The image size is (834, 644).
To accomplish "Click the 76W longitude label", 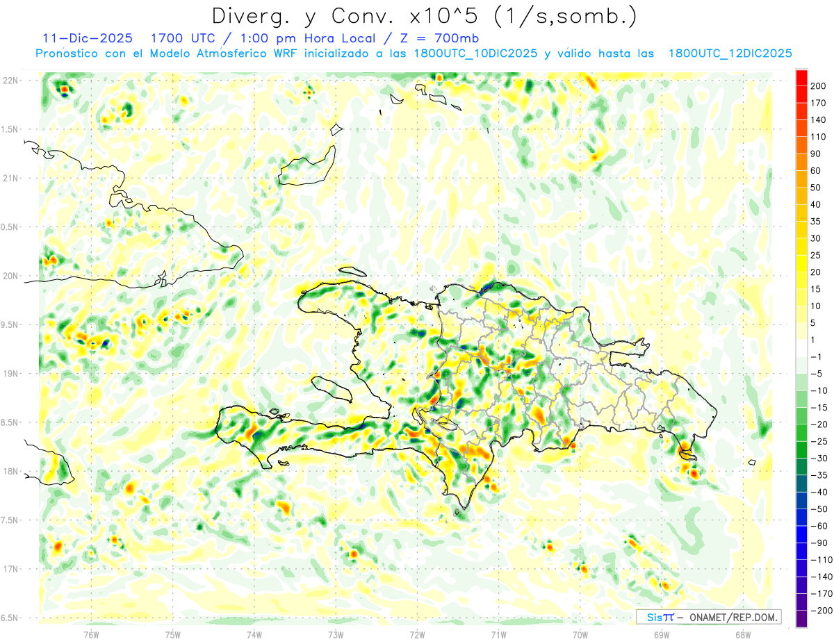I will (x=92, y=634).
